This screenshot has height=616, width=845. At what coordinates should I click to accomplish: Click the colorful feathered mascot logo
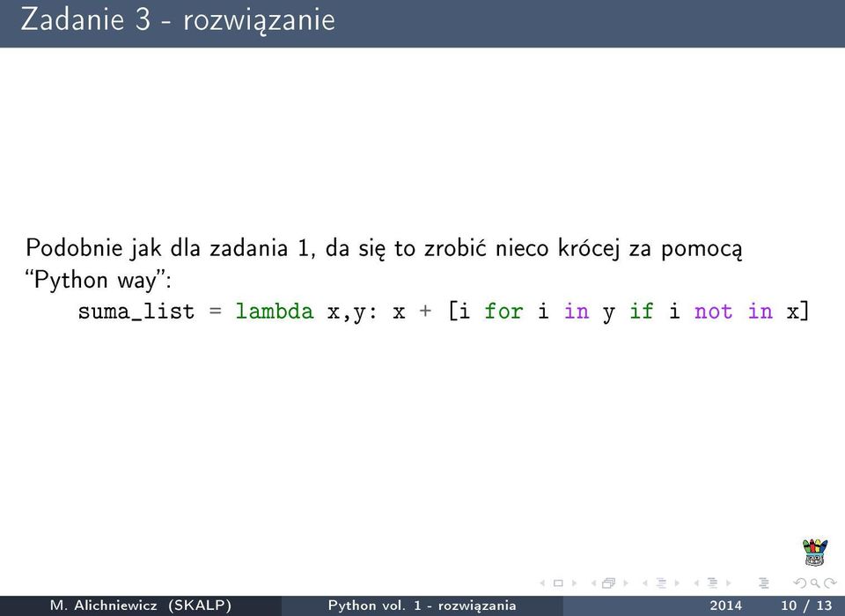coord(815,553)
